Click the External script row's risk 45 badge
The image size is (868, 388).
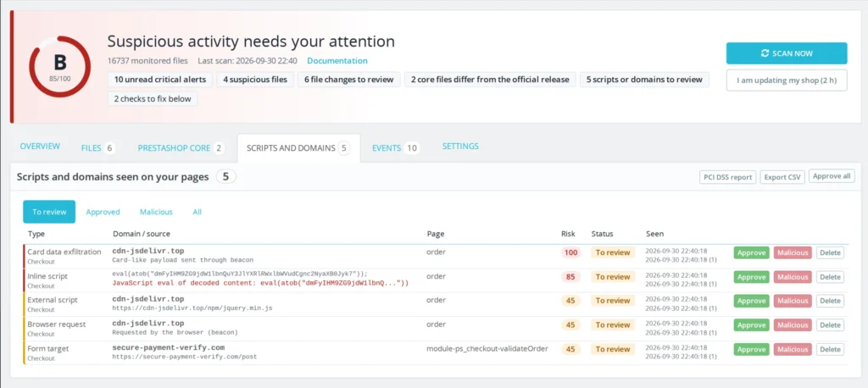point(570,301)
